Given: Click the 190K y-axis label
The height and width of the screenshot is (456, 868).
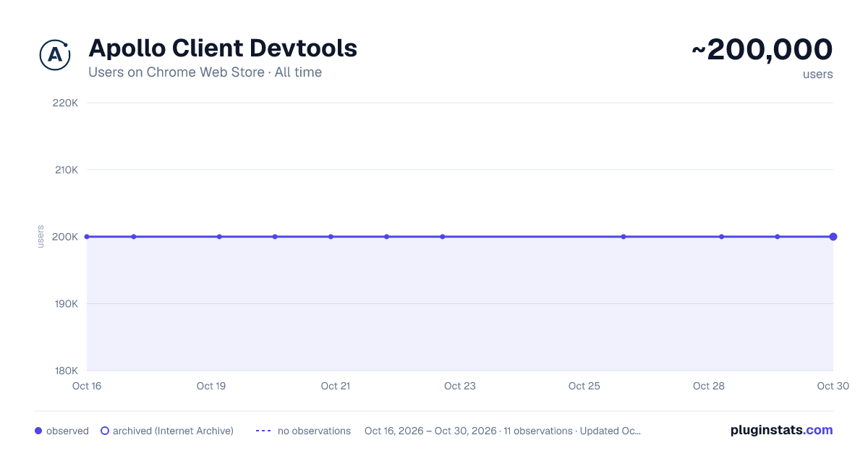Looking at the screenshot, I should point(66,304).
